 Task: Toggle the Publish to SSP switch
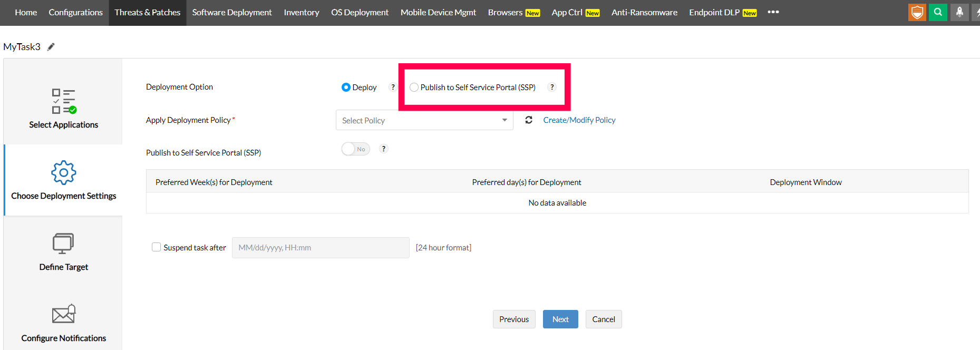[355, 149]
